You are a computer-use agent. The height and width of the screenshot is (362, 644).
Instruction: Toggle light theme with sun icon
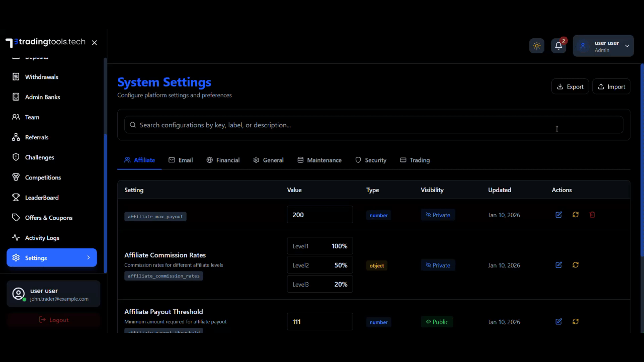point(537,46)
